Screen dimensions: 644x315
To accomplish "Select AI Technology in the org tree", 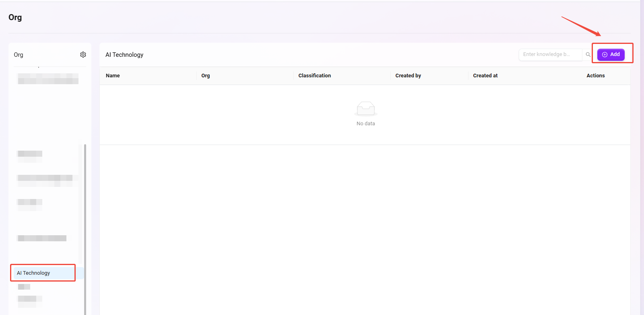I will (34, 273).
